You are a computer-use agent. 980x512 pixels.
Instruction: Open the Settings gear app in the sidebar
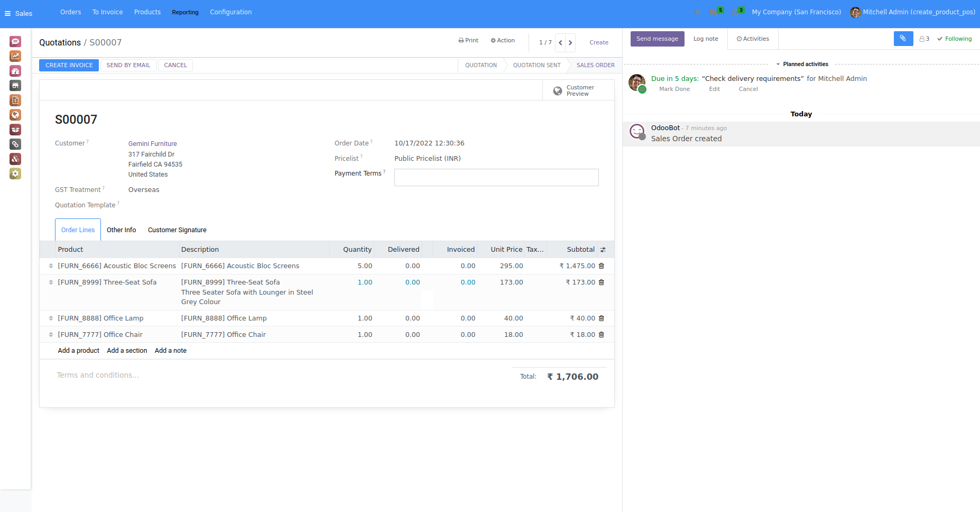[x=15, y=173]
